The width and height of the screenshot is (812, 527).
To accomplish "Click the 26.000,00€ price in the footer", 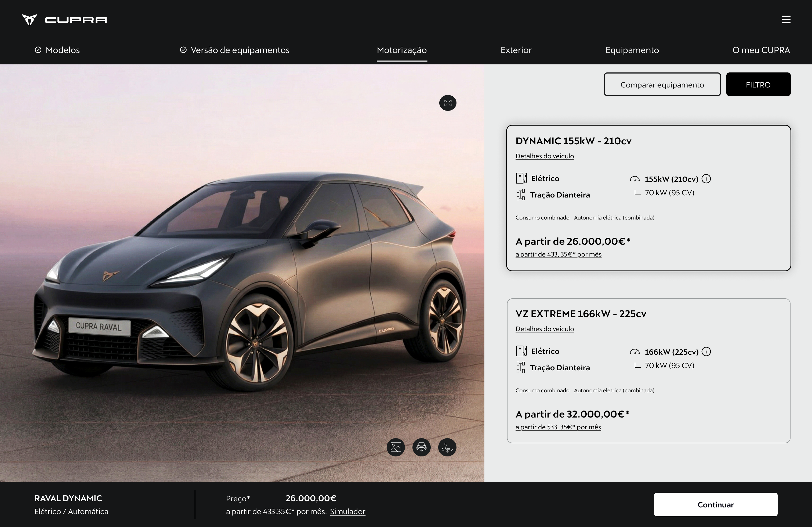I will (x=311, y=498).
